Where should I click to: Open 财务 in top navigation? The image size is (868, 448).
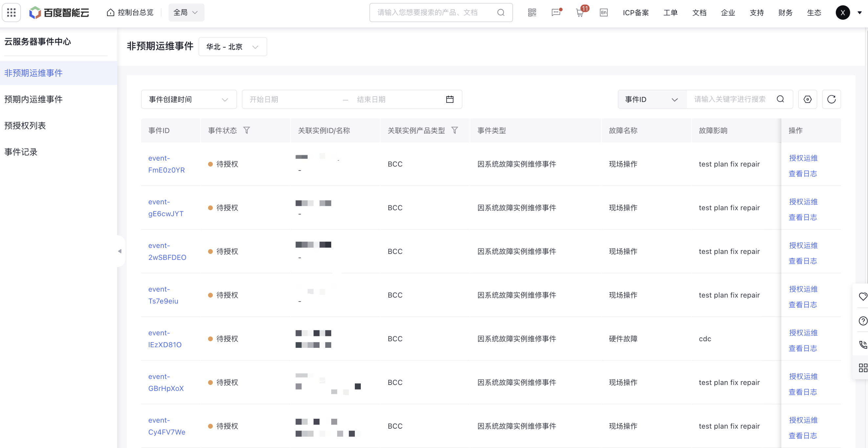point(785,12)
